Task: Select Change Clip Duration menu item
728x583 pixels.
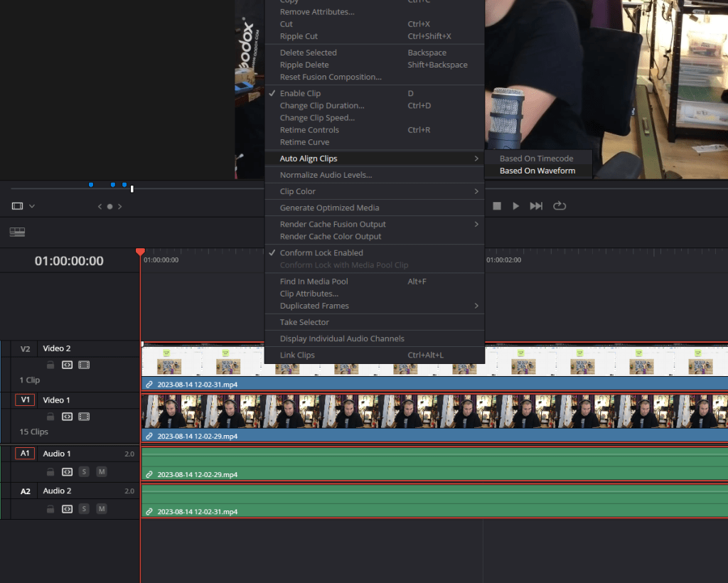Action: [375, 105]
